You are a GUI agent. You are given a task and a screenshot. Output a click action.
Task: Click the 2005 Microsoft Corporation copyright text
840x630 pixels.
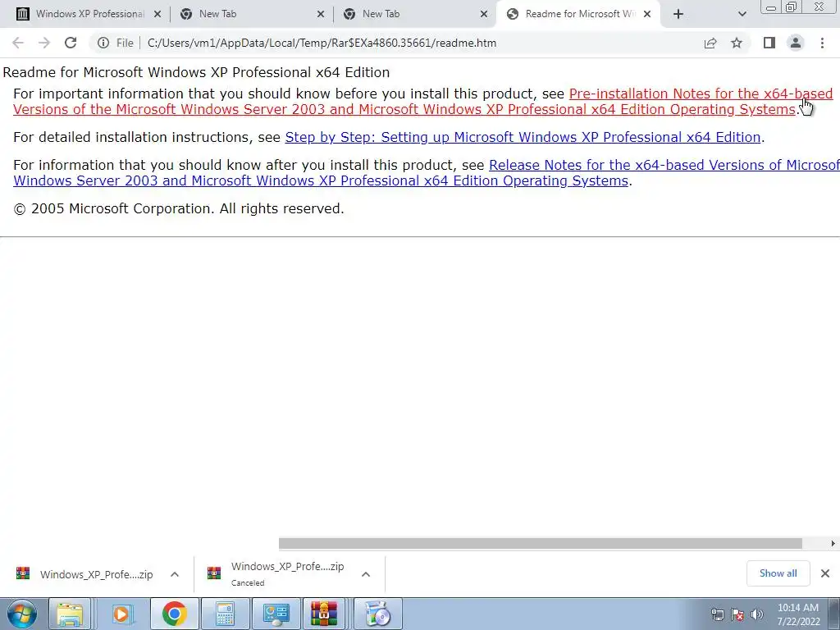click(179, 208)
